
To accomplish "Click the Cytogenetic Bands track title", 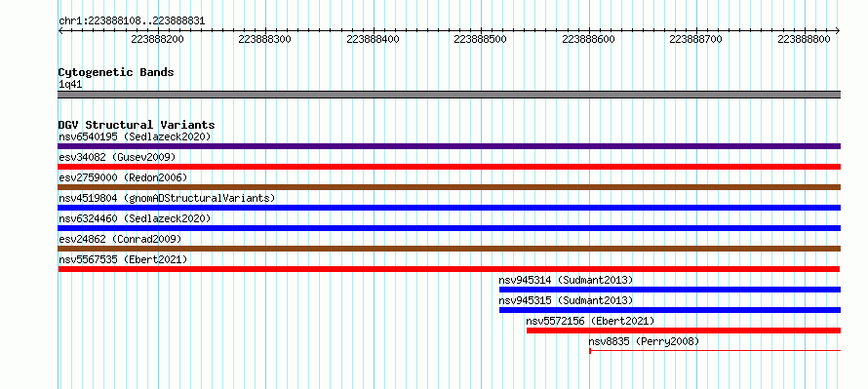I will click(x=116, y=72).
